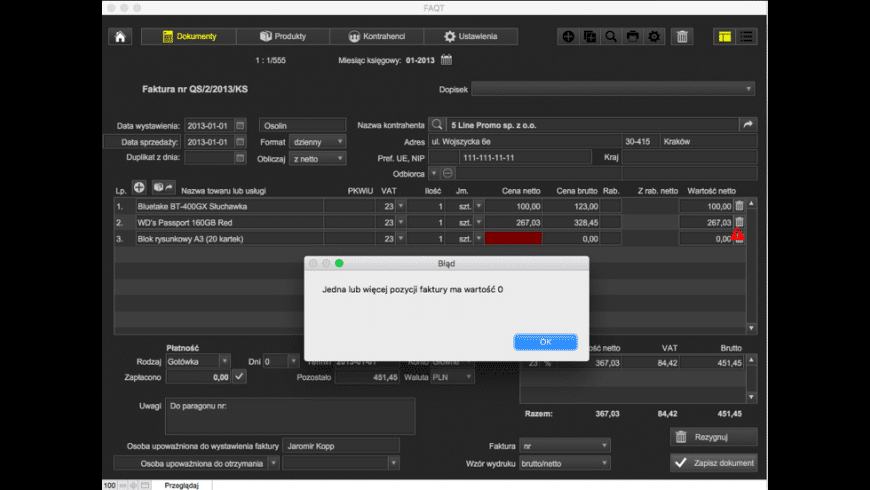Click the Home icon in the toolbar
The height and width of the screenshot is (490, 870).
(x=120, y=37)
